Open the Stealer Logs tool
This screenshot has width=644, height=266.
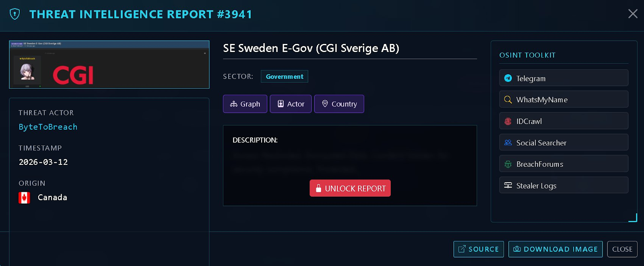pyautogui.click(x=563, y=185)
